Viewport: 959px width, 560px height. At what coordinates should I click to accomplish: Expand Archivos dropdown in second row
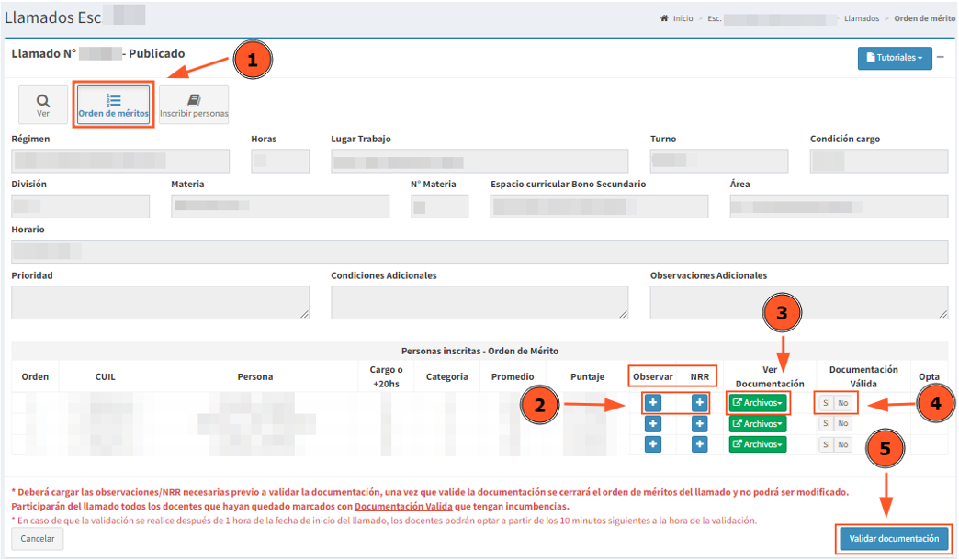758,423
